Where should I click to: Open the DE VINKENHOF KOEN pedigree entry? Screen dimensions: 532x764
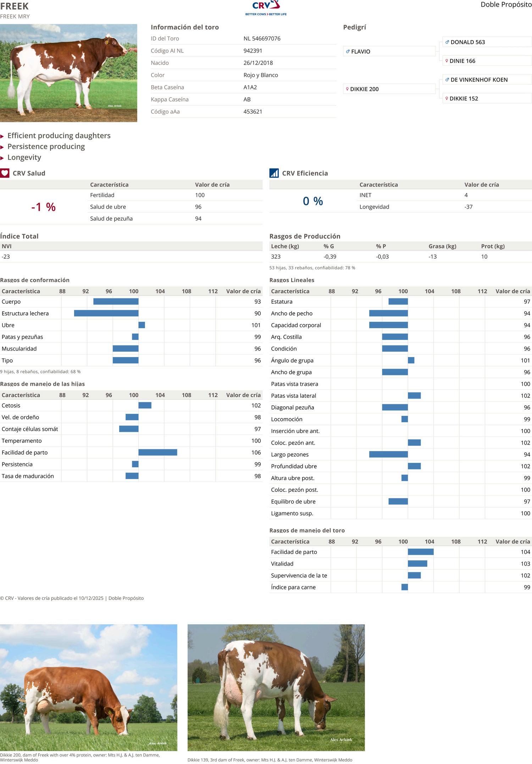(x=487, y=80)
